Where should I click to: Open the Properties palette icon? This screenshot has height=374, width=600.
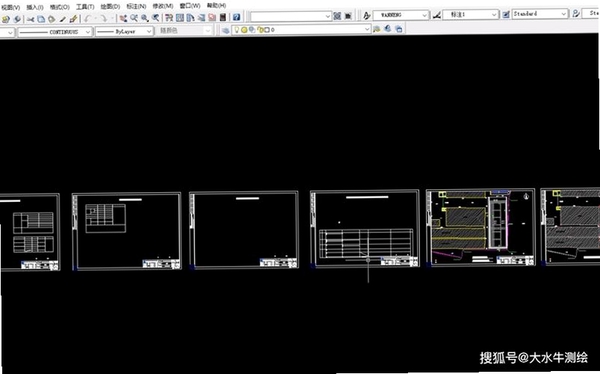[169, 18]
